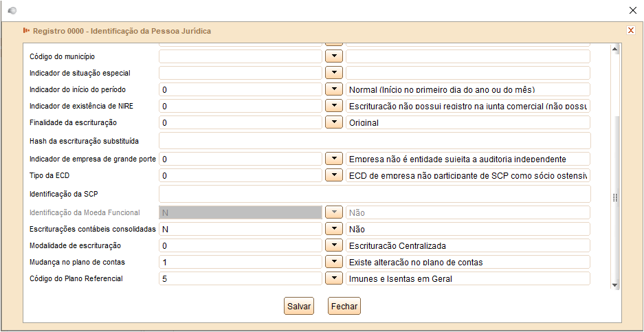Viewport: 644px width, 332px height.
Task: Close the Registro 0000 panel with orange X
Action: (630, 30)
